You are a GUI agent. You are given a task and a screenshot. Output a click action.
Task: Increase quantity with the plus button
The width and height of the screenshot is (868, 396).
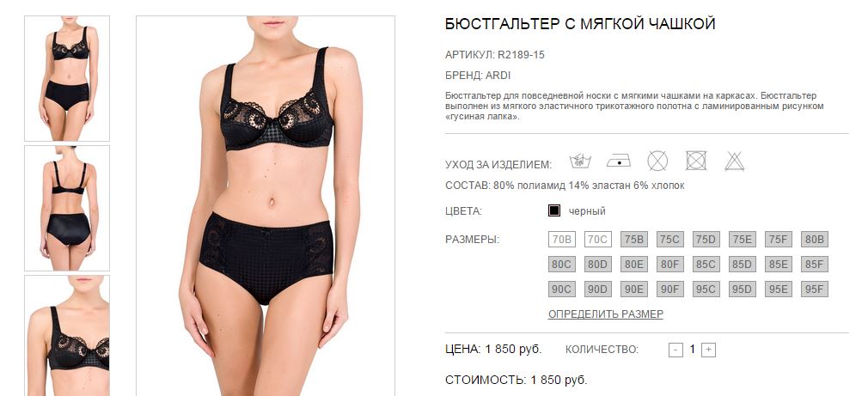click(x=708, y=350)
